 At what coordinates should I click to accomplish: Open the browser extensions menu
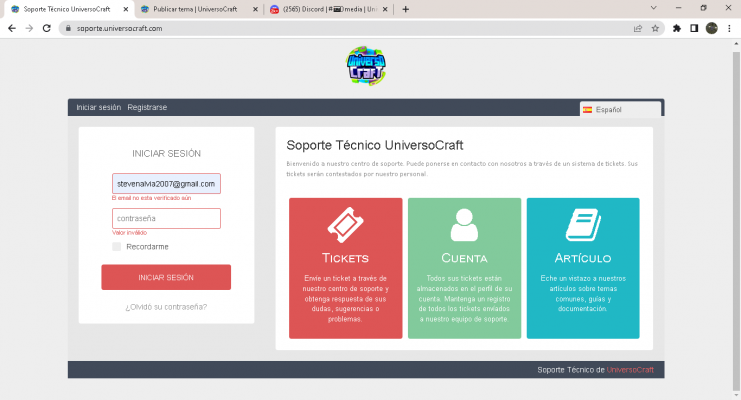point(677,28)
